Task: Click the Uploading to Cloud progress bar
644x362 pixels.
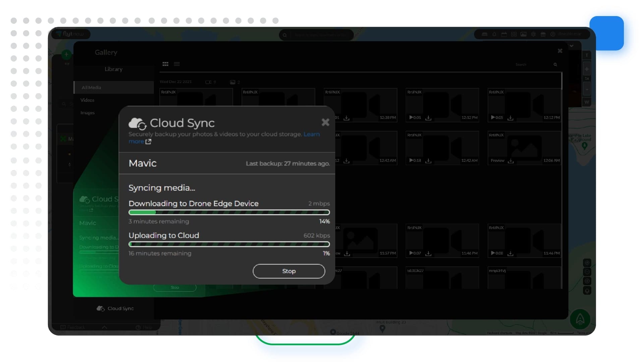Action: pos(229,244)
